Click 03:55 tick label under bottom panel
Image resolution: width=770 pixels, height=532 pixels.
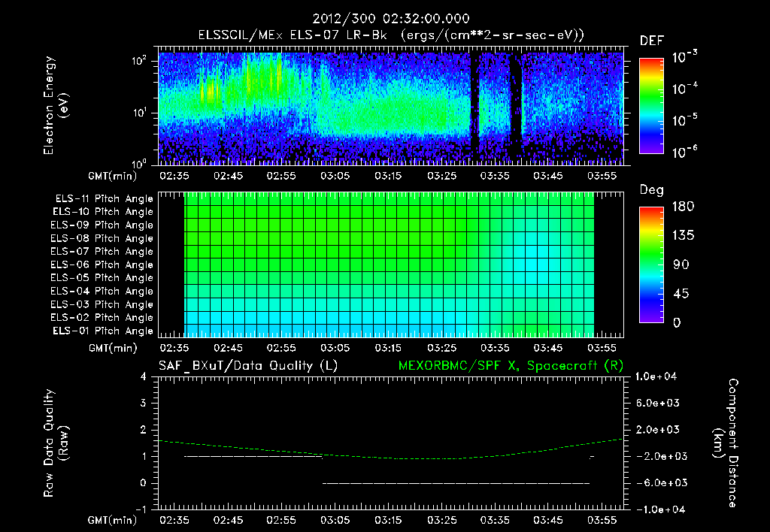point(602,520)
